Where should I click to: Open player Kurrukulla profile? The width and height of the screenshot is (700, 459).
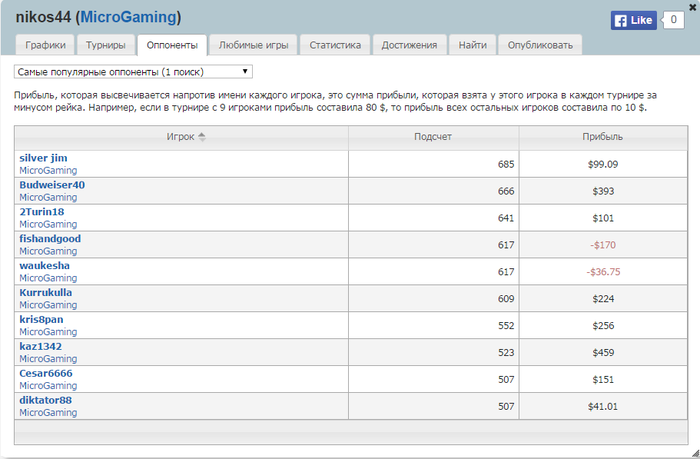tap(46, 292)
